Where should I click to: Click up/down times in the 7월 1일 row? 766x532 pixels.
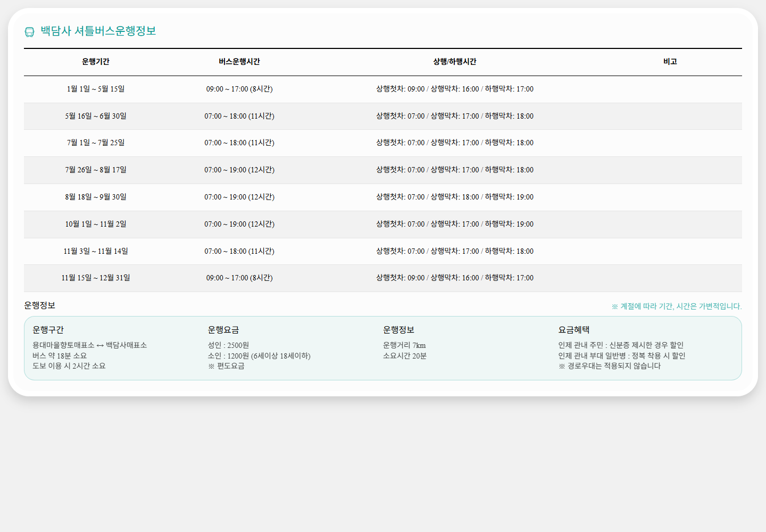pos(455,143)
